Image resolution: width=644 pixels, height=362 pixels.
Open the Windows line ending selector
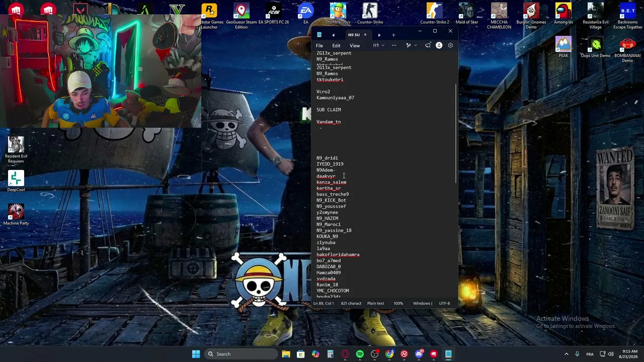423,303
